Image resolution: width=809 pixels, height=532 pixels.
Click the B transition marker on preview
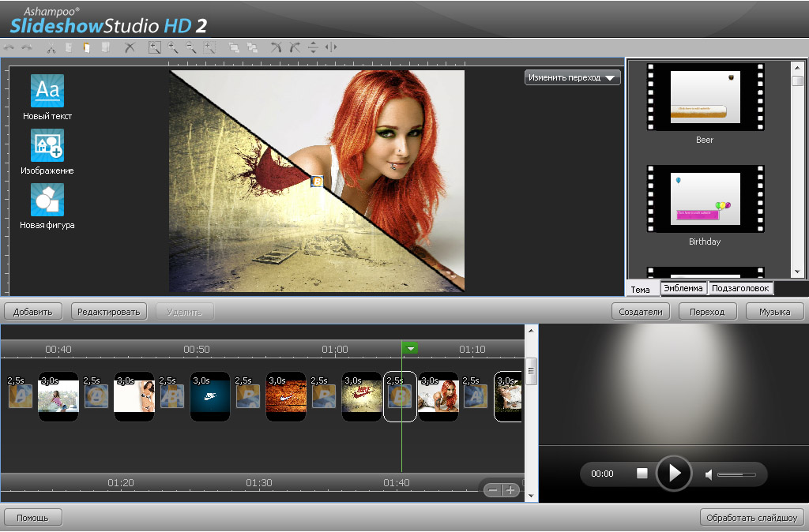[317, 182]
